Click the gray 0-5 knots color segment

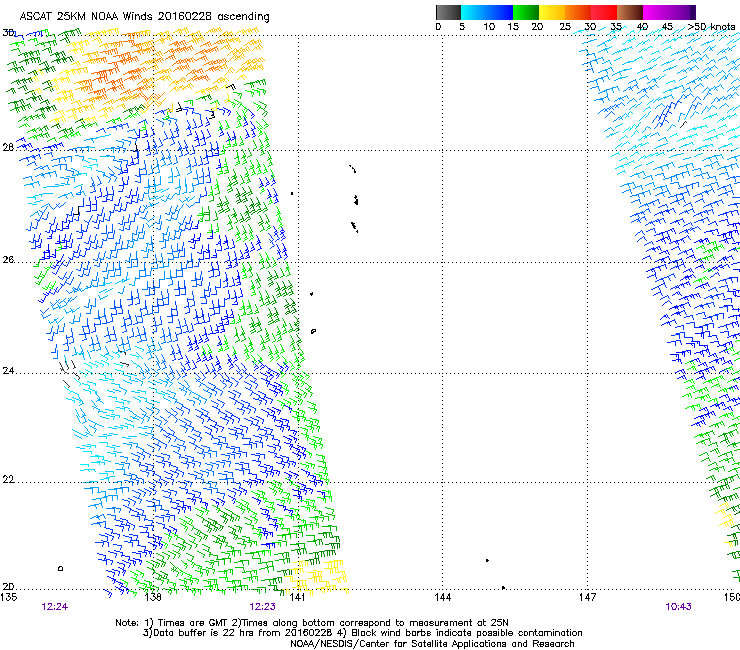point(448,12)
